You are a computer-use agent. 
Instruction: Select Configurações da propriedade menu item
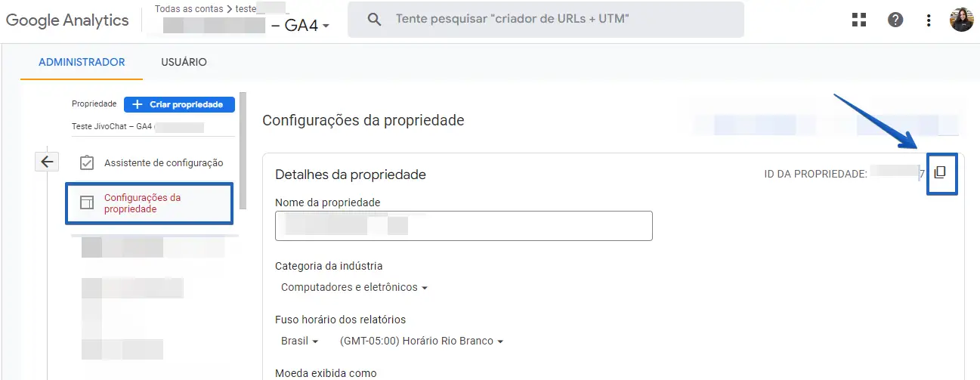tap(142, 203)
